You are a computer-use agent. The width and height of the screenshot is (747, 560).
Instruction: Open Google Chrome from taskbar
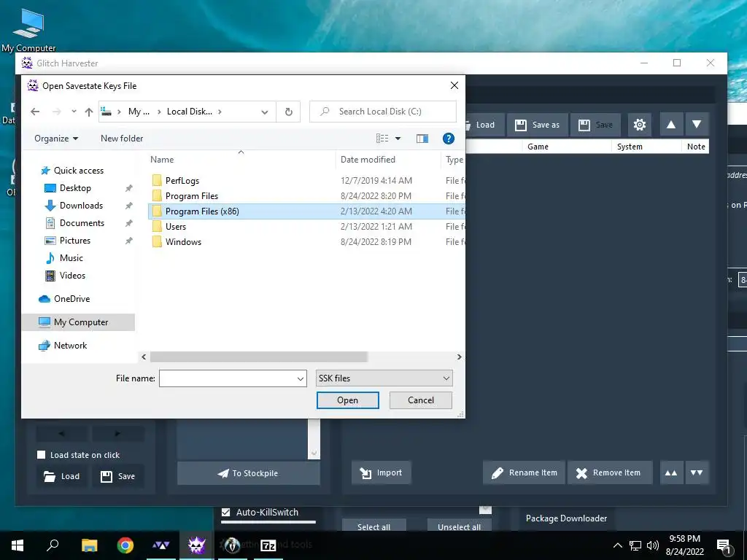(125, 545)
